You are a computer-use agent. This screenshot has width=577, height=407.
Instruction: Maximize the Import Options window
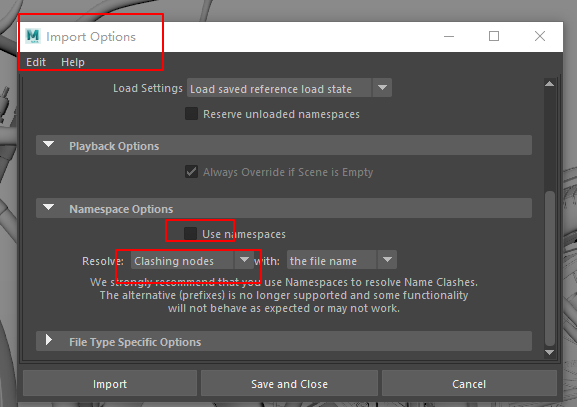[x=494, y=36]
